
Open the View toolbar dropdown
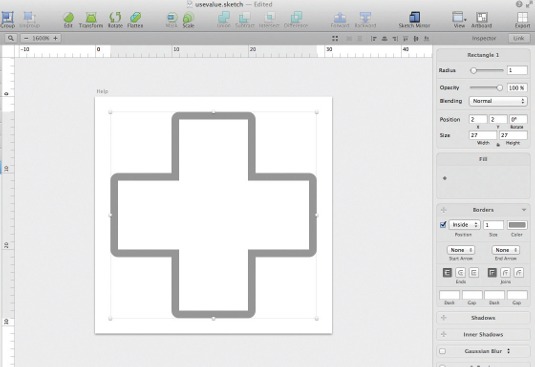(459, 18)
